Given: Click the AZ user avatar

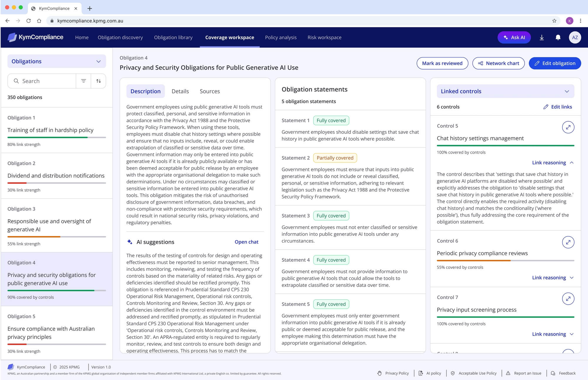Looking at the screenshot, I should (x=575, y=37).
